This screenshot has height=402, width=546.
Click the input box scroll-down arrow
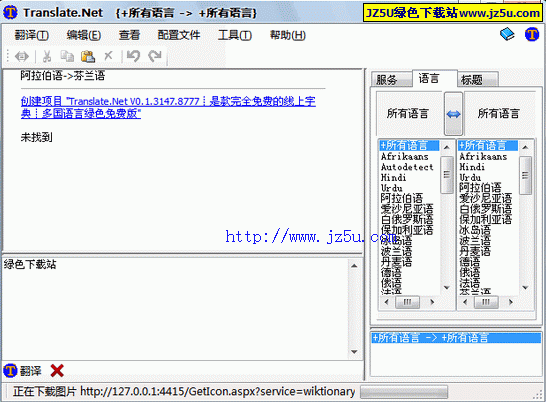tap(354, 351)
